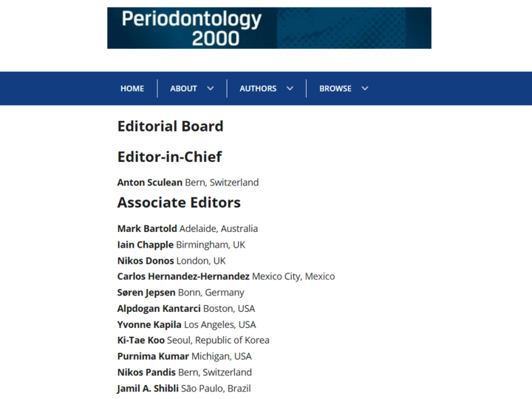
Task: Expand the BROWSE dropdown chevron
Action: (x=365, y=89)
